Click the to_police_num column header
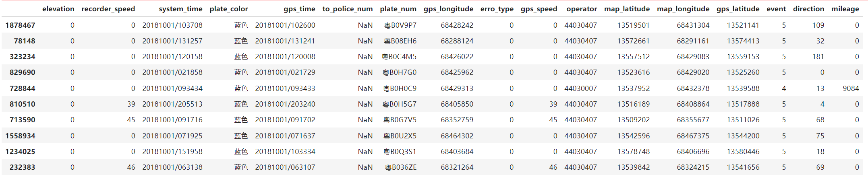This screenshot has width=868, height=179. tap(347, 9)
